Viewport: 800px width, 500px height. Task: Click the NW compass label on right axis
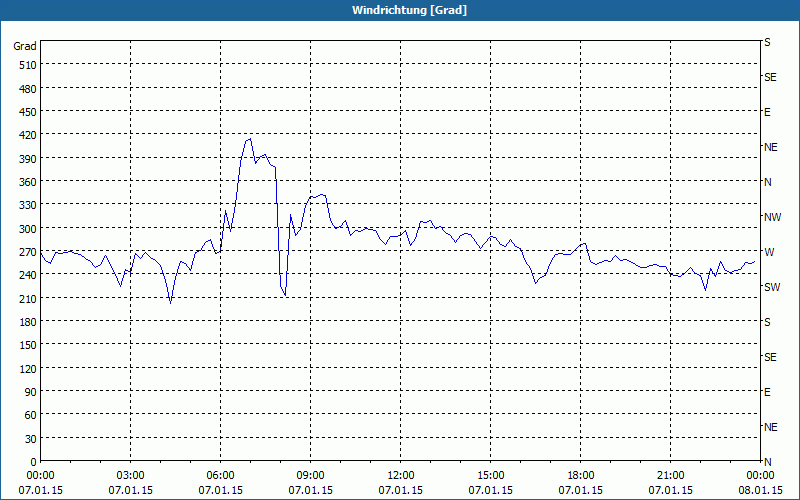pos(772,217)
